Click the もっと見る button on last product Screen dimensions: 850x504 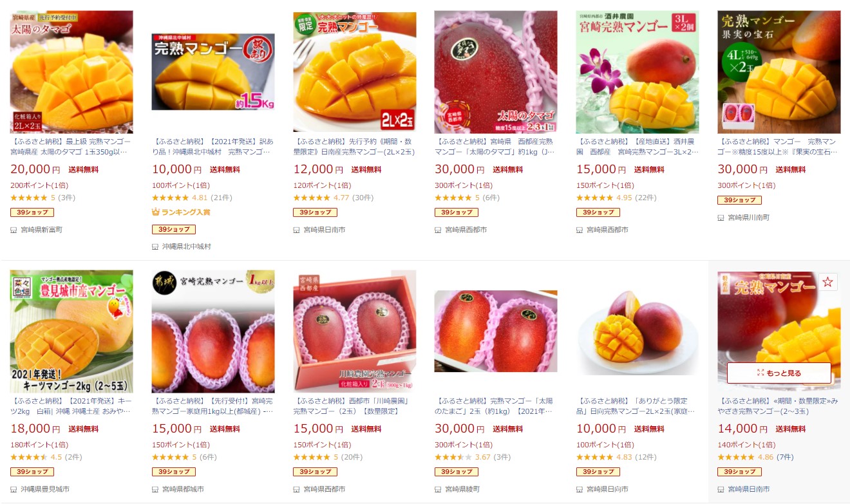(779, 373)
